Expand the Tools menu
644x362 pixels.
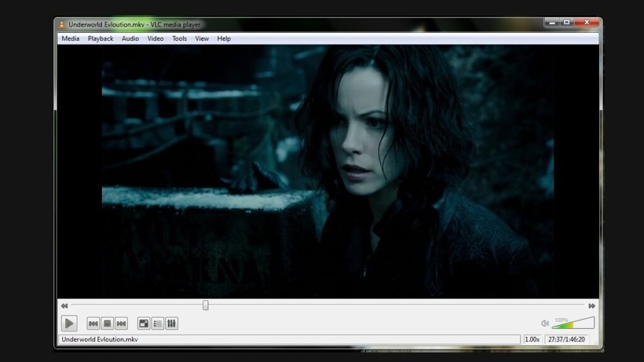(179, 38)
